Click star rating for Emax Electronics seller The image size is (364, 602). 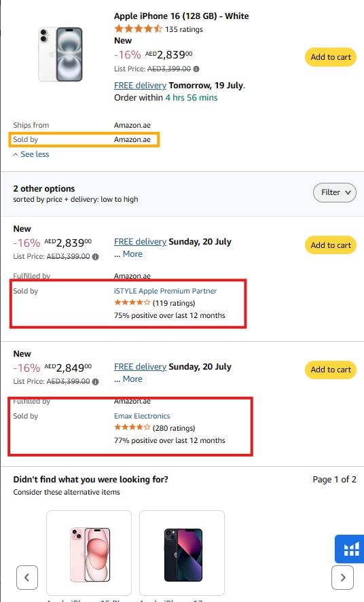point(132,427)
